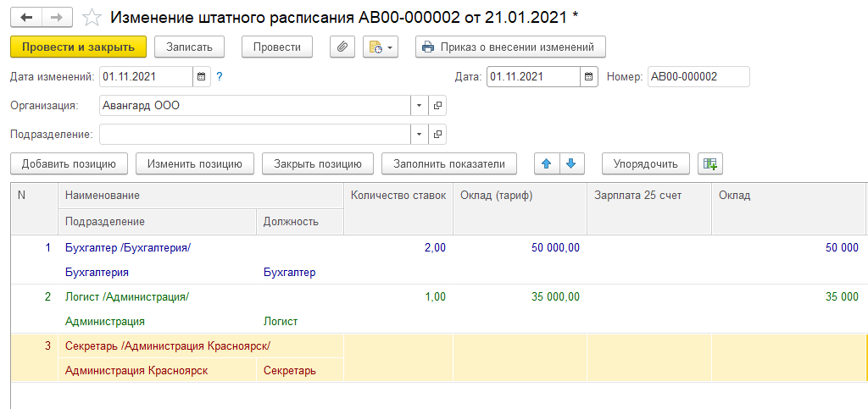The height and width of the screenshot is (409, 868).
Task: Open the create-based-on dropdown button
Action: (x=380, y=47)
